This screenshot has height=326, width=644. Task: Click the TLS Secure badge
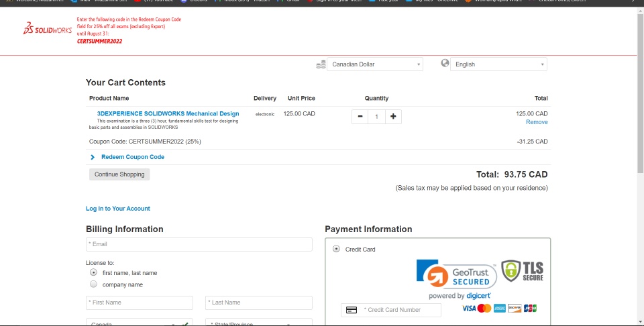coord(523,271)
